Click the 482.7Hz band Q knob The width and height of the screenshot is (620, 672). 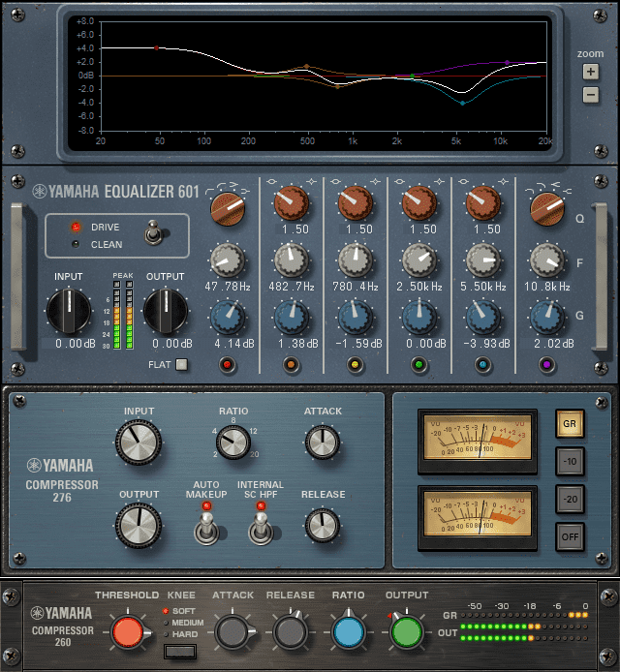[292, 203]
